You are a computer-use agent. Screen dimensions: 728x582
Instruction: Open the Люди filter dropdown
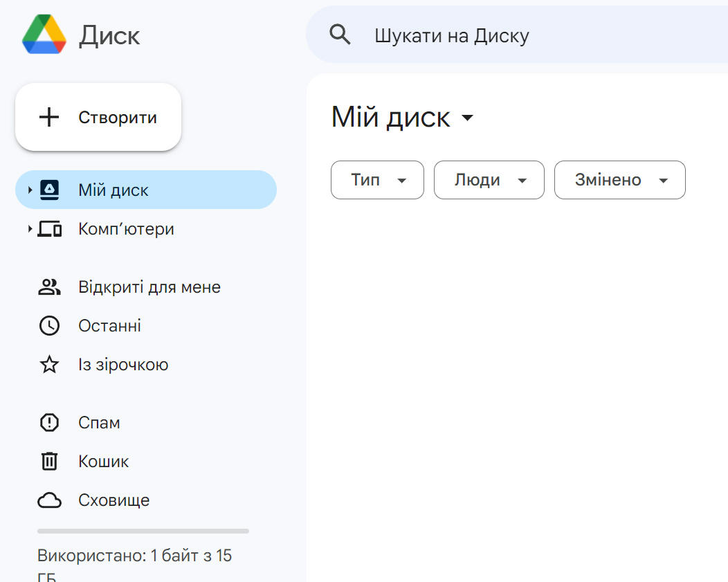coord(489,180)
